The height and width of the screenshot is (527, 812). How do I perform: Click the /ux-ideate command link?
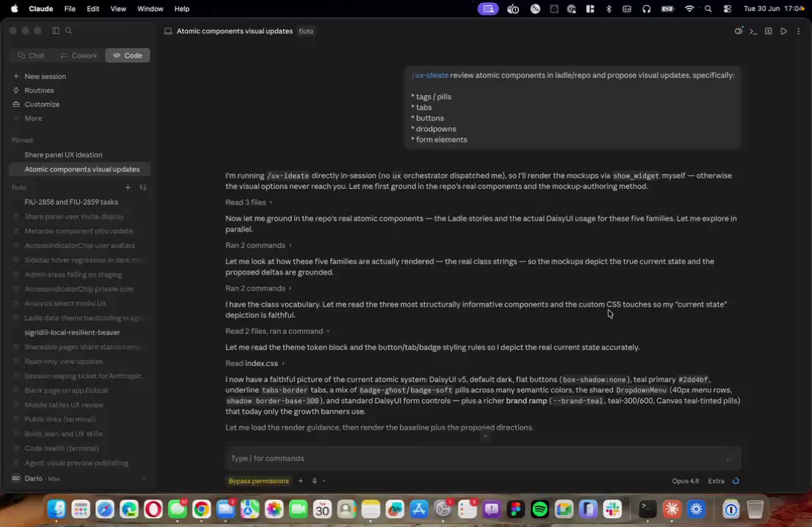click(x=430, y=75)
